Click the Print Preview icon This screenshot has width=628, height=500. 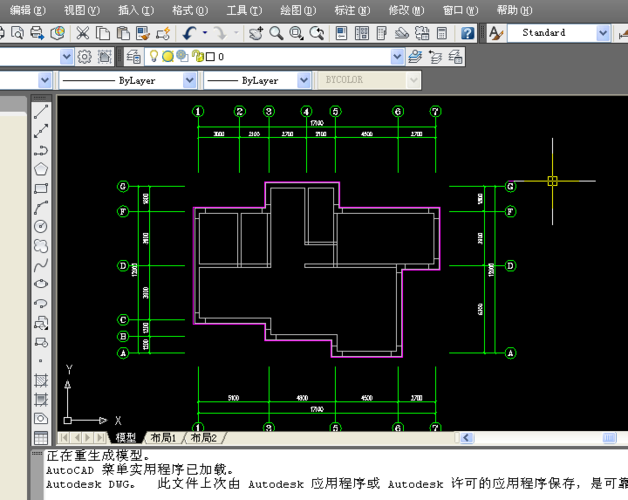pyautogui.click(x=17, y=33)
